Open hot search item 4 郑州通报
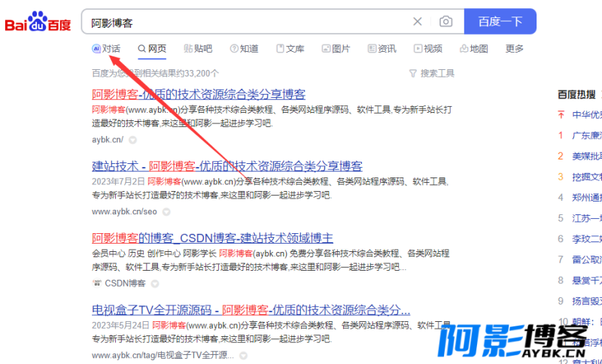Image resolution: width=602 pixels, height=364 pixels. click(587, 198)
